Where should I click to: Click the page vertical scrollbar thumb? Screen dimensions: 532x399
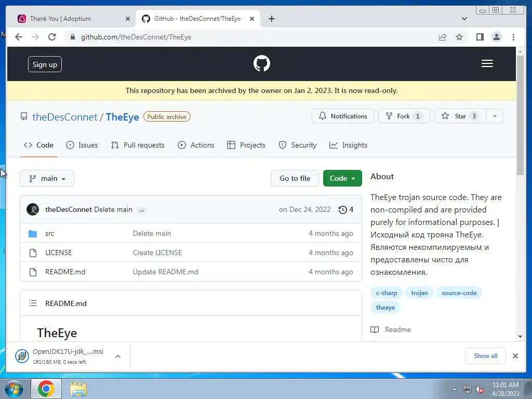coord(521,115)
